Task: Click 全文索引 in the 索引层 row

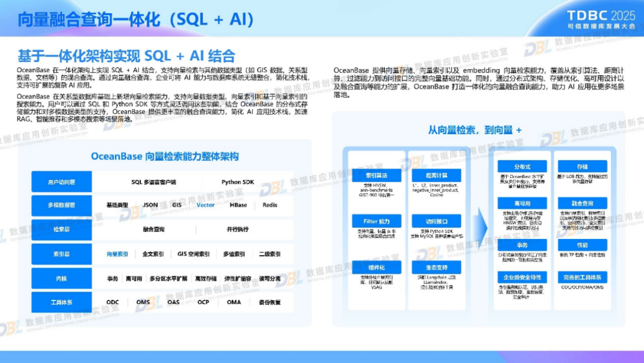Action: pyautogui.click(x=153, y=254)
